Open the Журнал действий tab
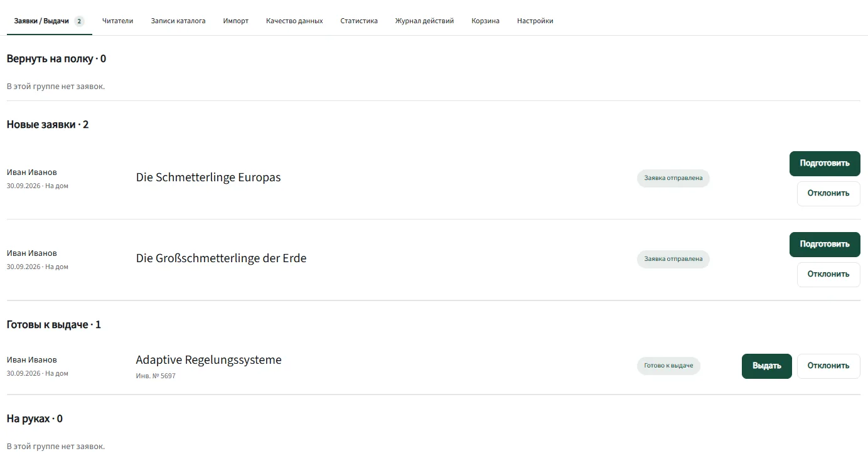The height and width of the screenshot is (461, 868). 425,21
